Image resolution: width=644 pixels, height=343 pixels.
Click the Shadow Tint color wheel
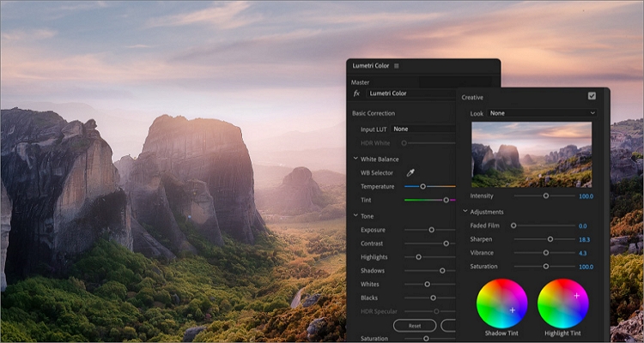pos(502,304)
